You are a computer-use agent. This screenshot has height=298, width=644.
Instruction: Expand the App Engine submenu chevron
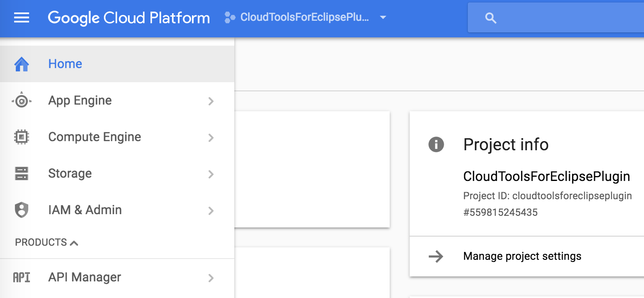point(211,101)
